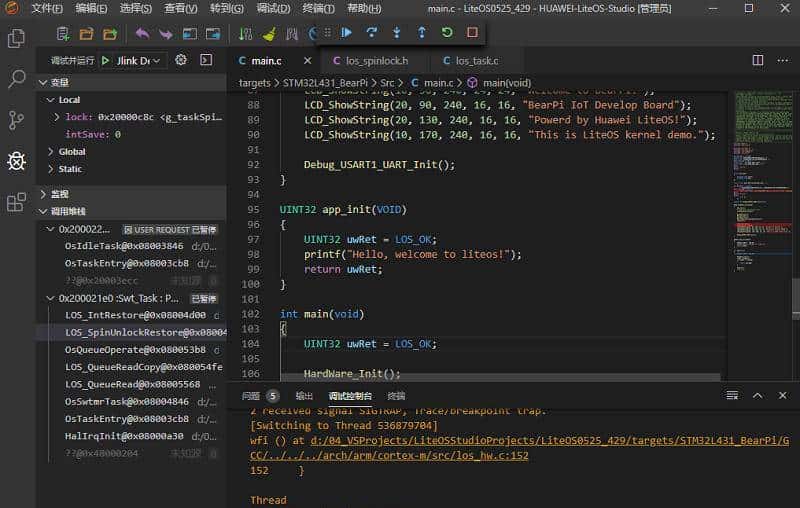Open the 调试(D) menu
The width and height of the screenshot is (800, 508).
[x=273, y=8]
